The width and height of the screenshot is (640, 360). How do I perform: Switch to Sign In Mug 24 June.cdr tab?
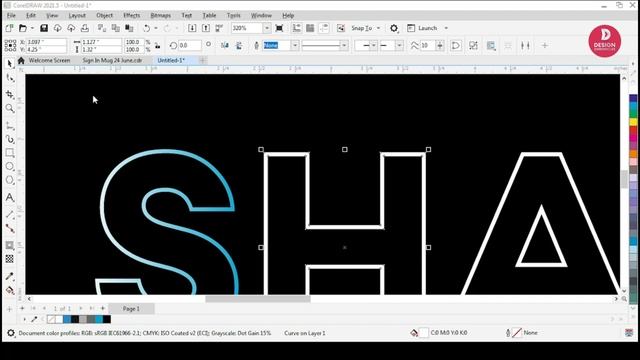click(x=112, y=60)
